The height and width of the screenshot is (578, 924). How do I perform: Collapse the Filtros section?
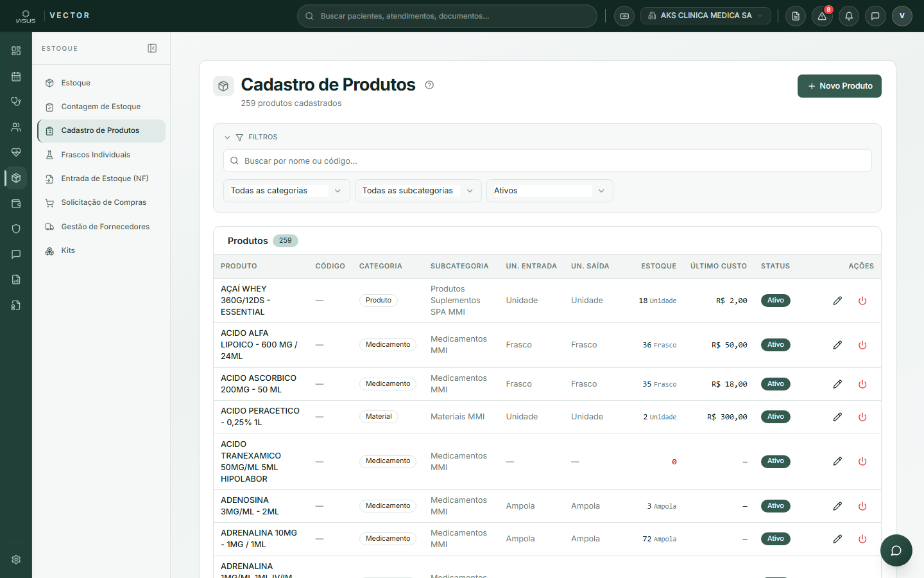point(251,137)
